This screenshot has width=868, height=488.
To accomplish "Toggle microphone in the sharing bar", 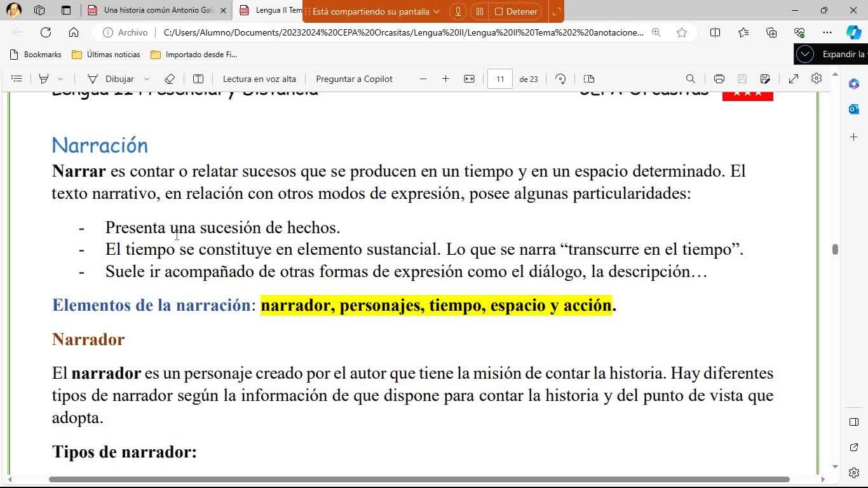I will pyautogui.click(x=458, y=11).
